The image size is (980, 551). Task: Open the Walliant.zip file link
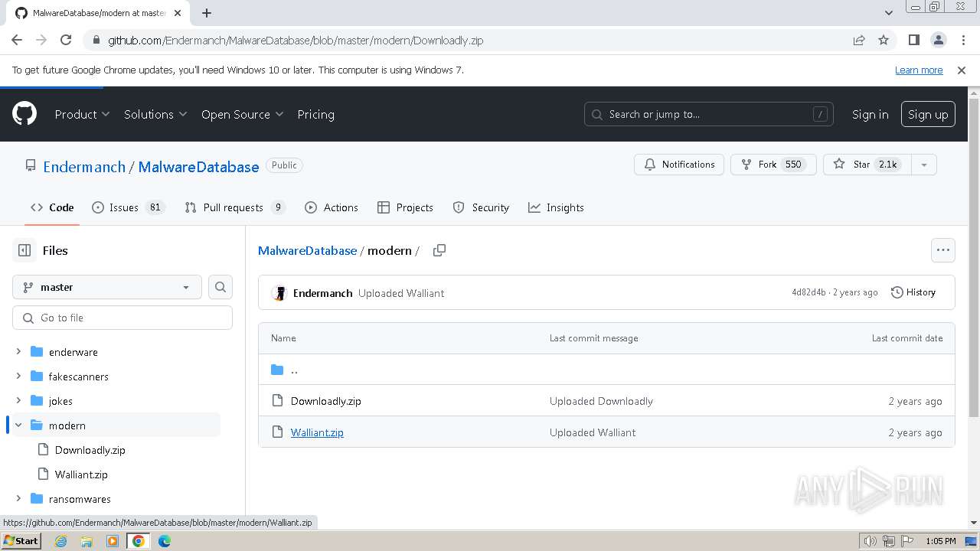[317, 432]
